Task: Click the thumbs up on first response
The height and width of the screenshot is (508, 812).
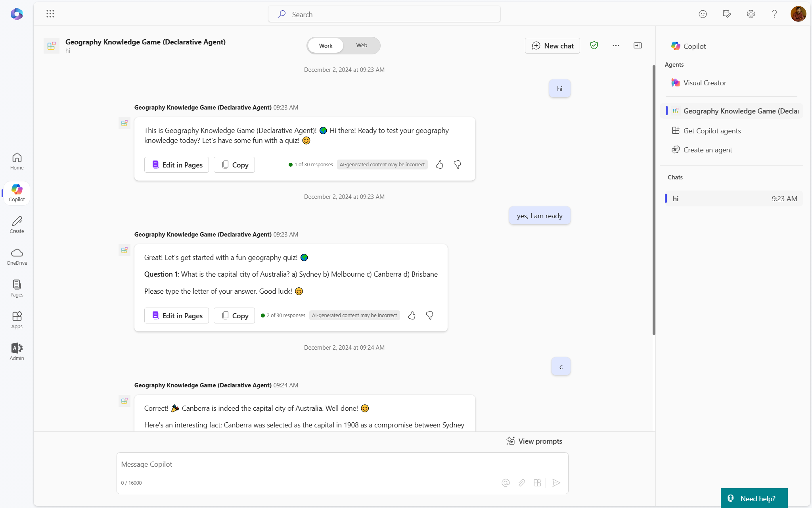Action: (x=439, y=165)
